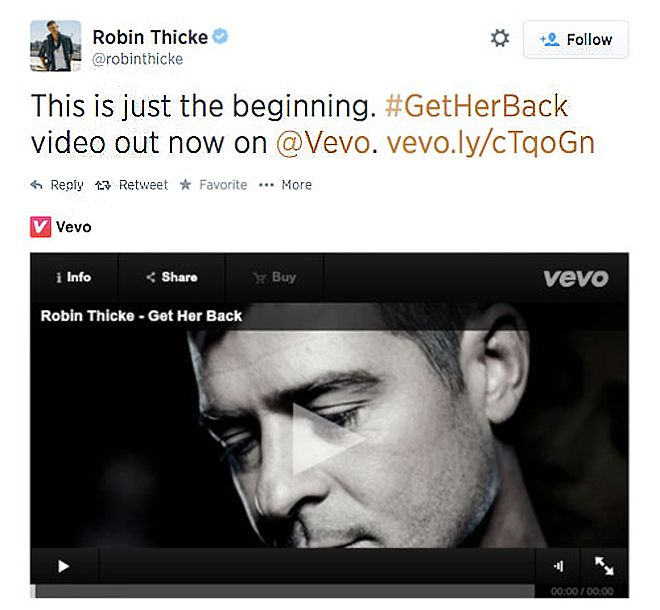Click the Follow button
The image size is (660, 610).
(575, 40)
